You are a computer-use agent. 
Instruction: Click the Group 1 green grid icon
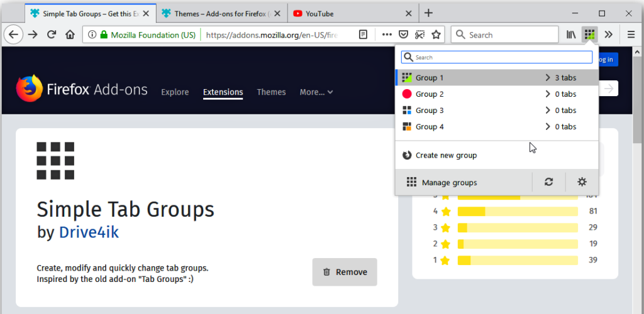point(407,77)
